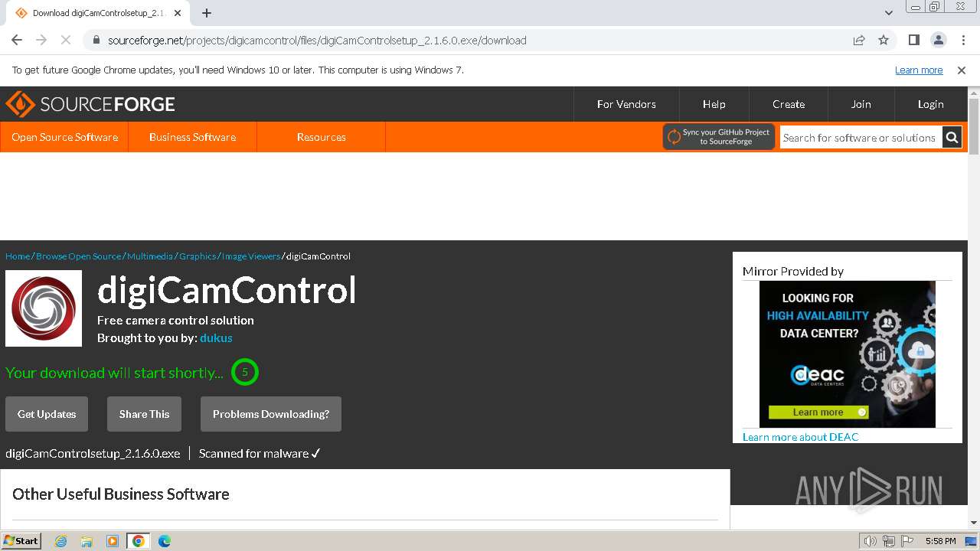The height and width of the screenshot is (551, 980).
Task: Open the Create menu item
Action: 789,104
